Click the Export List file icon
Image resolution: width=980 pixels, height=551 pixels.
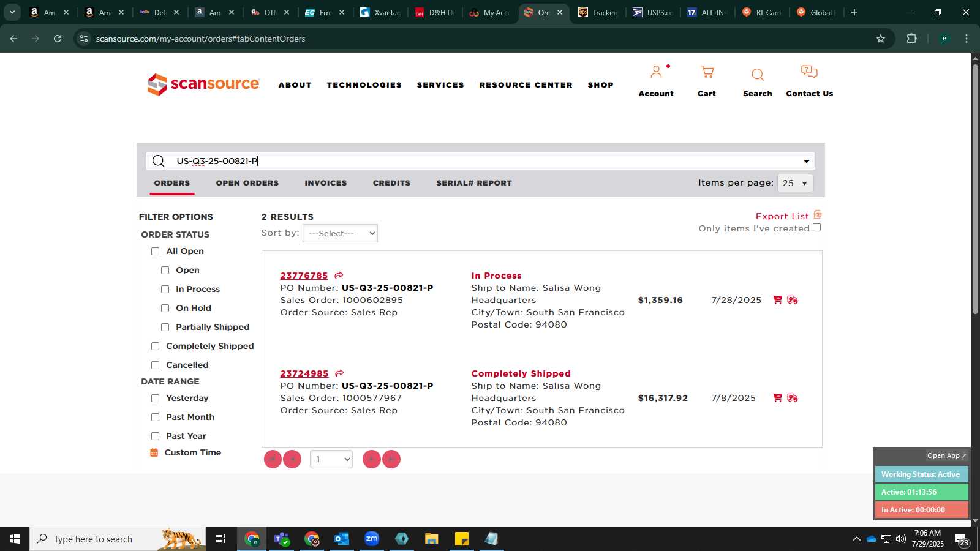(x=818, y=215)
